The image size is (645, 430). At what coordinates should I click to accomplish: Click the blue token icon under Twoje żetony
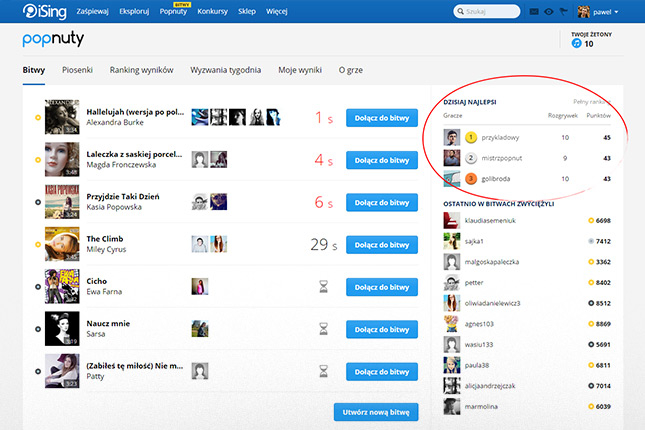(x=576, y=44)
